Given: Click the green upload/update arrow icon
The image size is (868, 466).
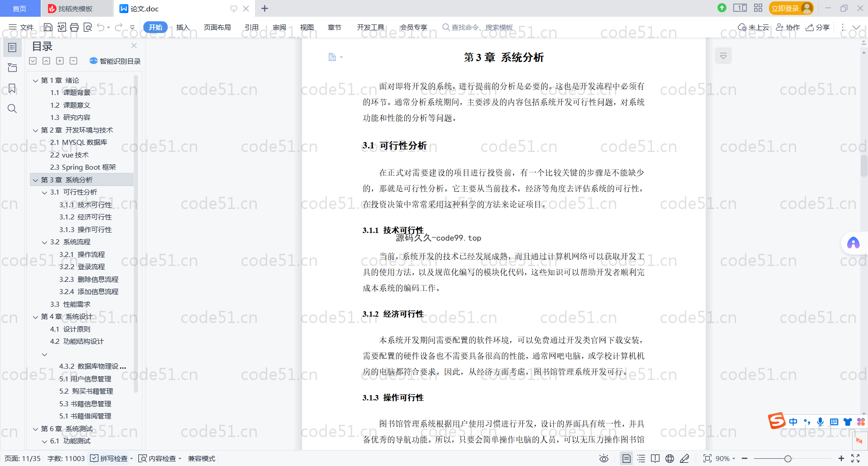Looking at the screenshot, I should coord(722,8).
